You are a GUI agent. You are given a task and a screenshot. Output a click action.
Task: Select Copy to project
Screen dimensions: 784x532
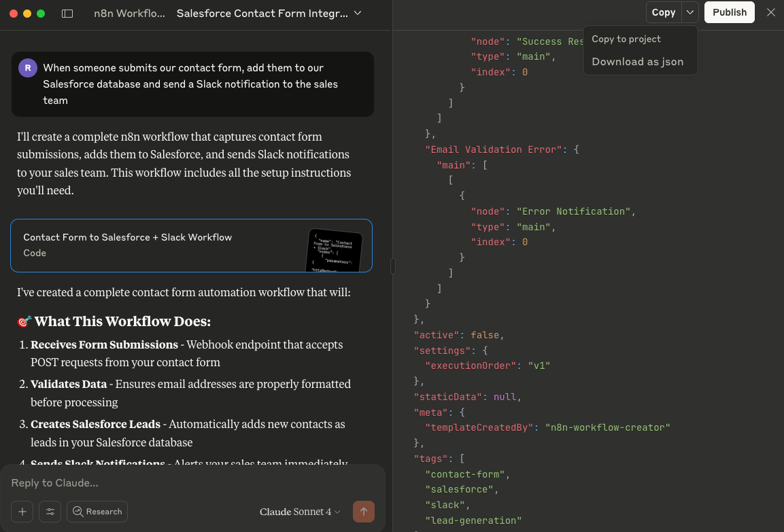click(626, 39)
